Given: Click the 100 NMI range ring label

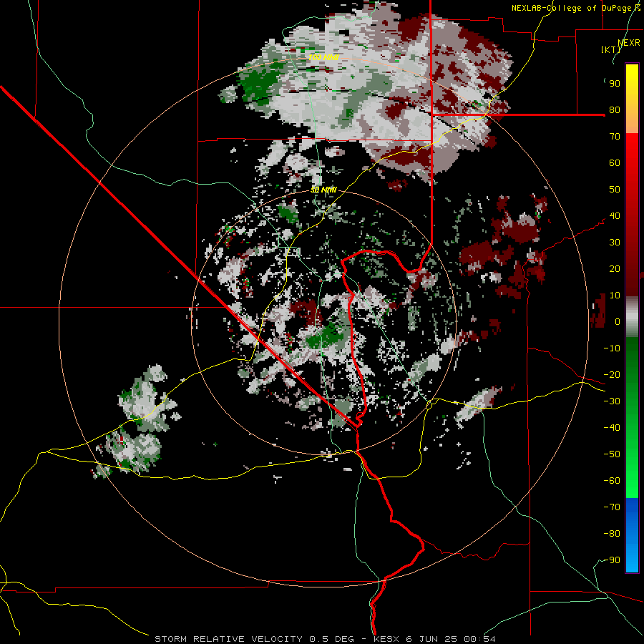Looking at the screenshot, I should (x=323, y=57).
